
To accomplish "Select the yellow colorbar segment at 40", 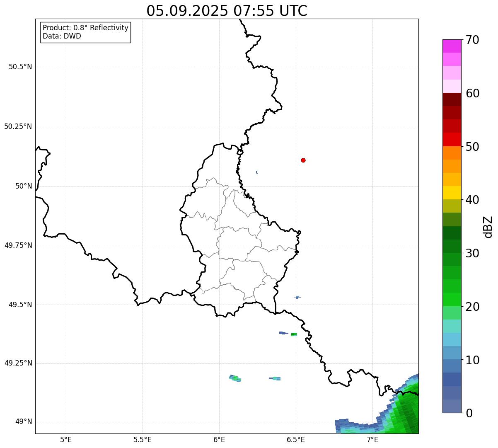I will pyautogui.click(x=452, y=193).
